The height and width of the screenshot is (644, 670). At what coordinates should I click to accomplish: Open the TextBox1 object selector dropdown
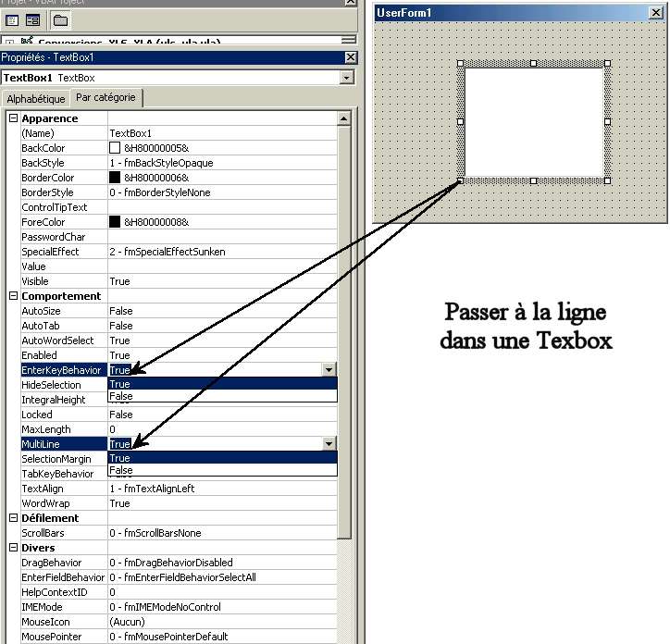coord(346,78)
